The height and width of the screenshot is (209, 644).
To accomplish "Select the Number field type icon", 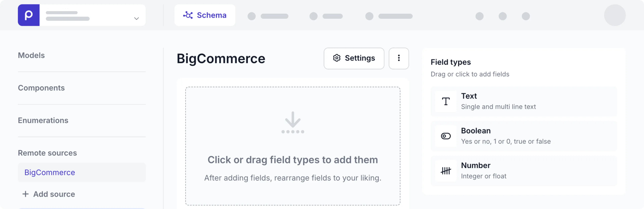I will point(446,171).
